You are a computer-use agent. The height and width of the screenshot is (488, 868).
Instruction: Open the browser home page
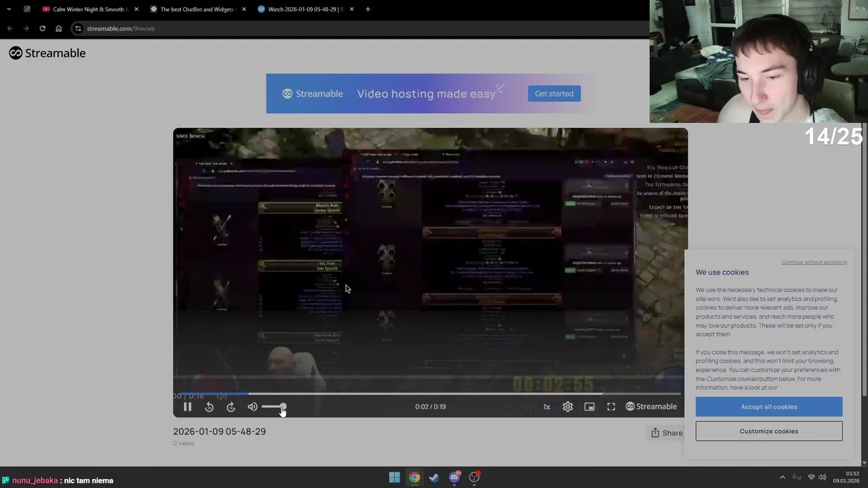58,28
